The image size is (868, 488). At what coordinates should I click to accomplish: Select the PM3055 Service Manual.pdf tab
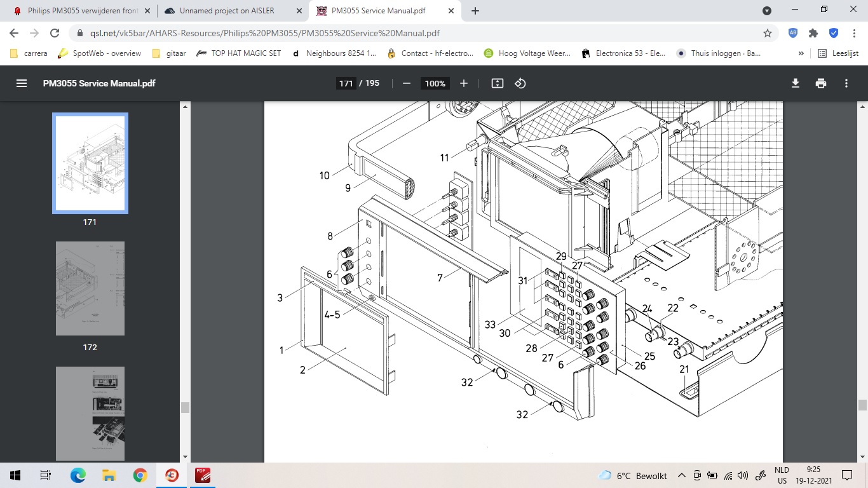(385, 11)
